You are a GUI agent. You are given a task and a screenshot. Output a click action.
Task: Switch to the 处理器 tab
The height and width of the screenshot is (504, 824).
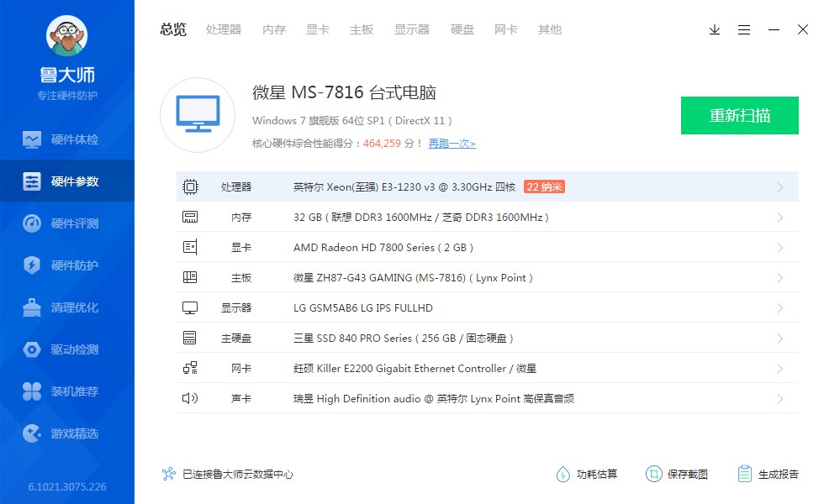tap(224, 30)
